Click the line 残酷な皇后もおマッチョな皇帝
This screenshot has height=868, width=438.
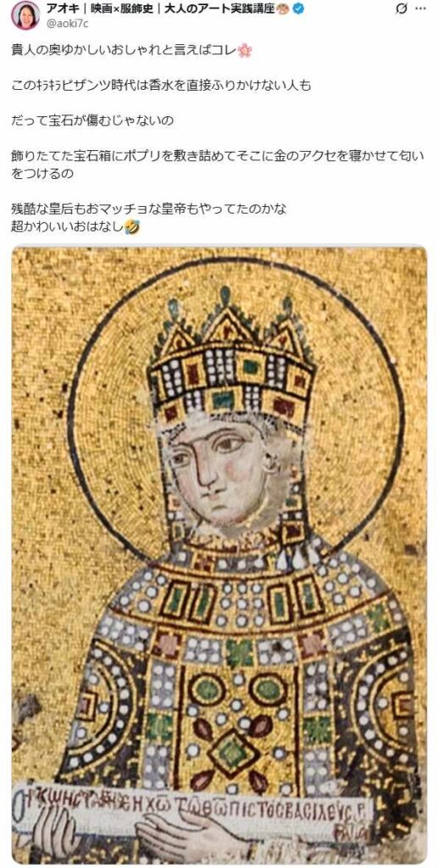tap(149, 209)
